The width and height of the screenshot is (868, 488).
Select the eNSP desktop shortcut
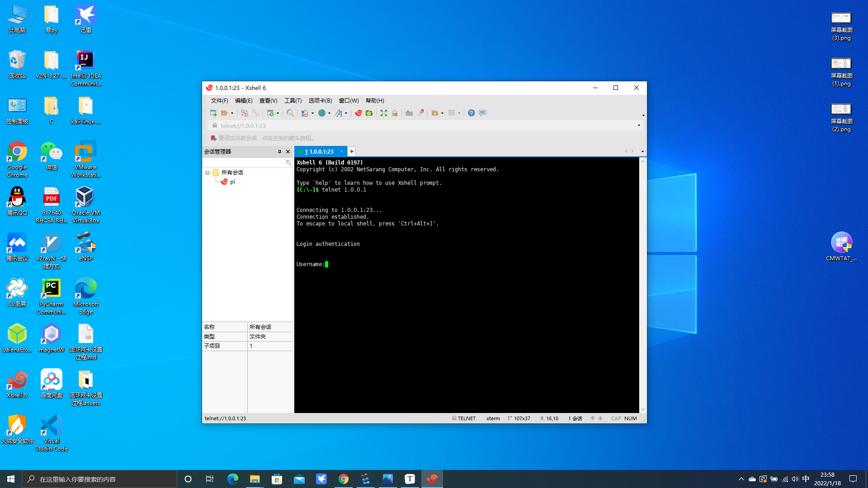86,247
